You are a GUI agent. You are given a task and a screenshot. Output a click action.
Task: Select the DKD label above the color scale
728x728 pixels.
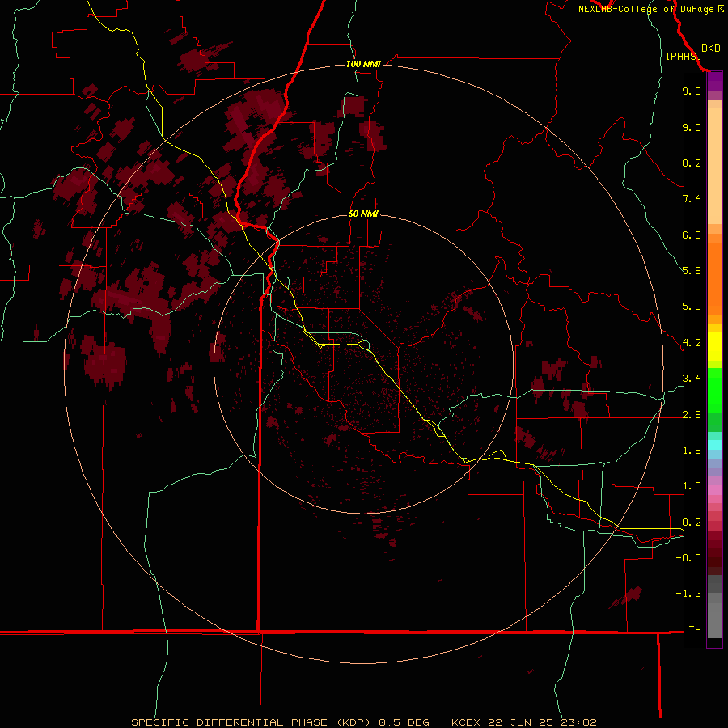710,49
